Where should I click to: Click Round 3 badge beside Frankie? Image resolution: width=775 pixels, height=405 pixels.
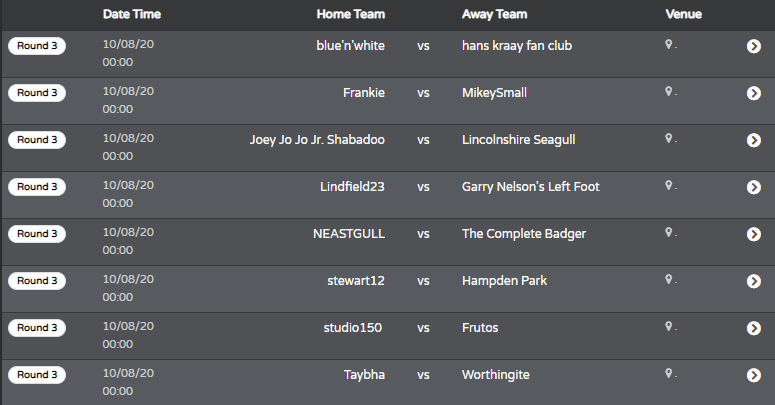(37, 93)
